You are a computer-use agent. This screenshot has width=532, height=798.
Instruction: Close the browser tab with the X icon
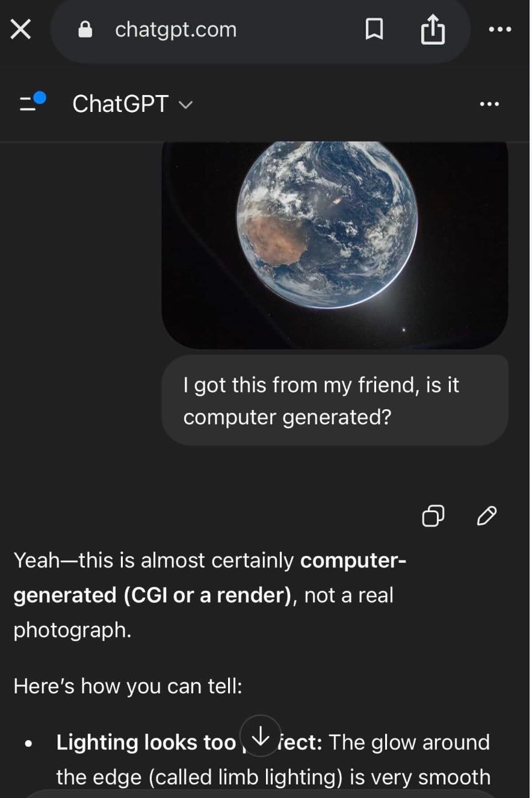tap(21, 29)
